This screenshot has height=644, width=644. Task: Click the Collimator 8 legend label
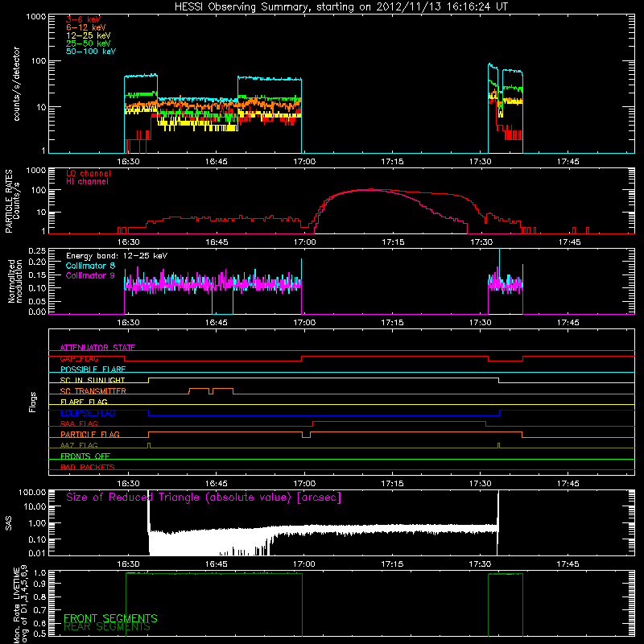[90, 266]
